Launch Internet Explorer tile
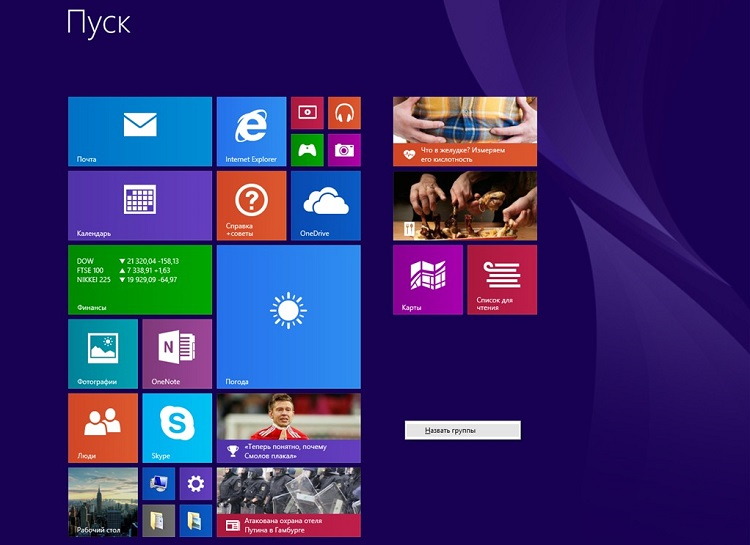 click(251, 131)
